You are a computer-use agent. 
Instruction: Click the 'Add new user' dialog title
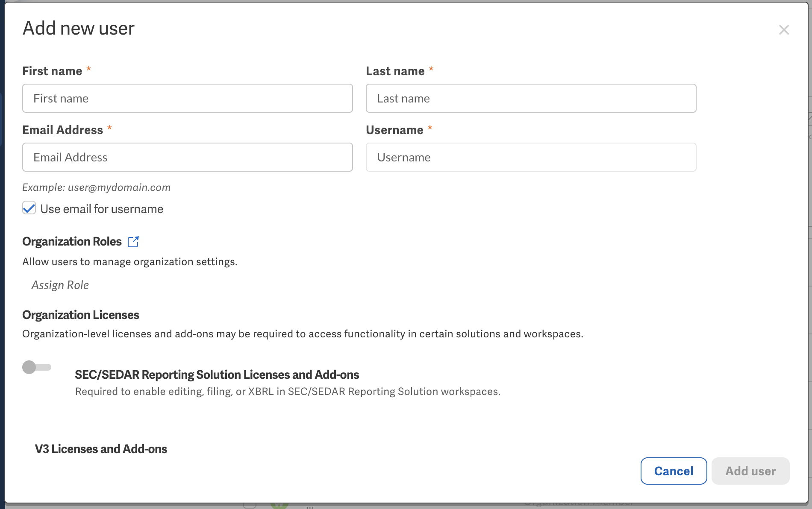point(79,29)
